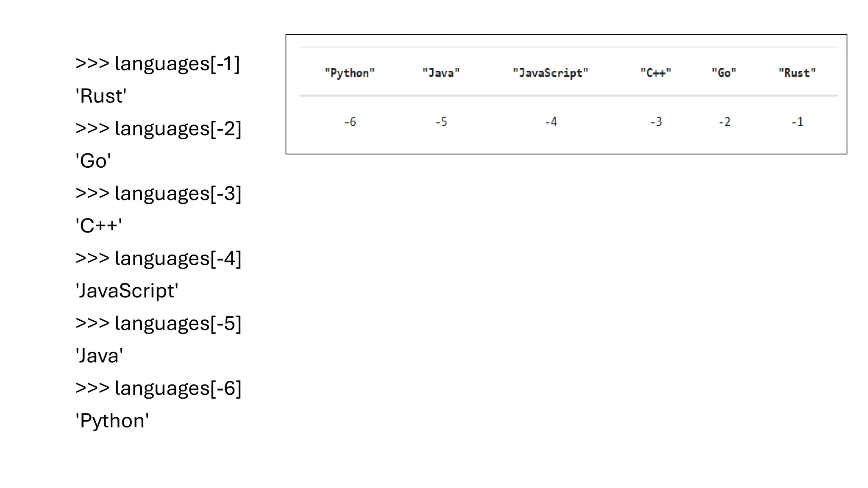Click the 'JavaScript' output line

click(127, 291)
